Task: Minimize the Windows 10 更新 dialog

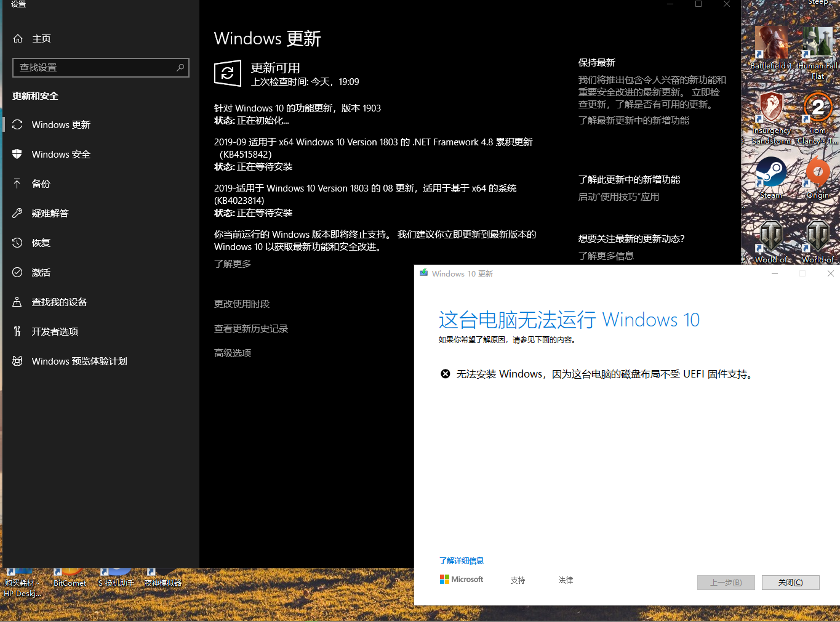Action: point(775,274)
